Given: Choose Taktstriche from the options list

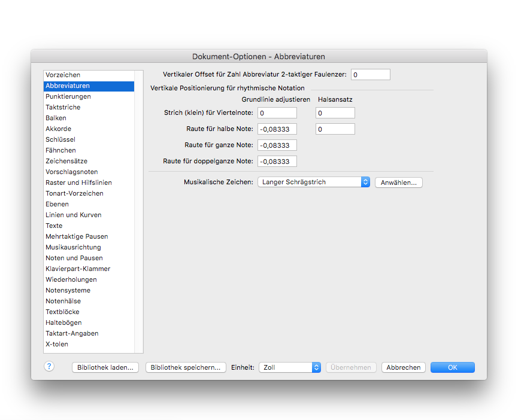Looking at the screenshot, I should [63, 107].
